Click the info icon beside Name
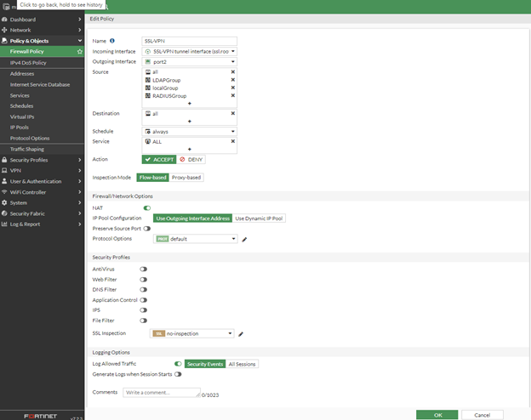 click(x=112, y=41)
